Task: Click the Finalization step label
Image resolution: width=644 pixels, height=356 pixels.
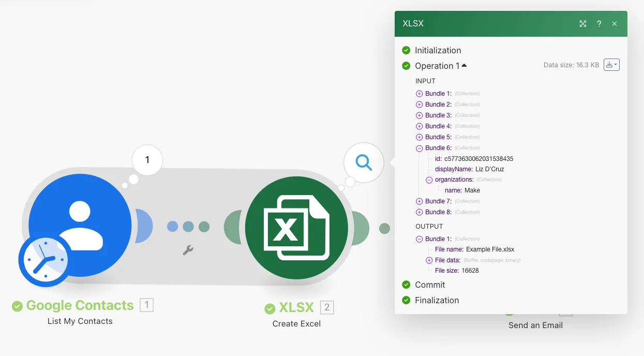Action: pyautogui.click(x=437, y=300)
